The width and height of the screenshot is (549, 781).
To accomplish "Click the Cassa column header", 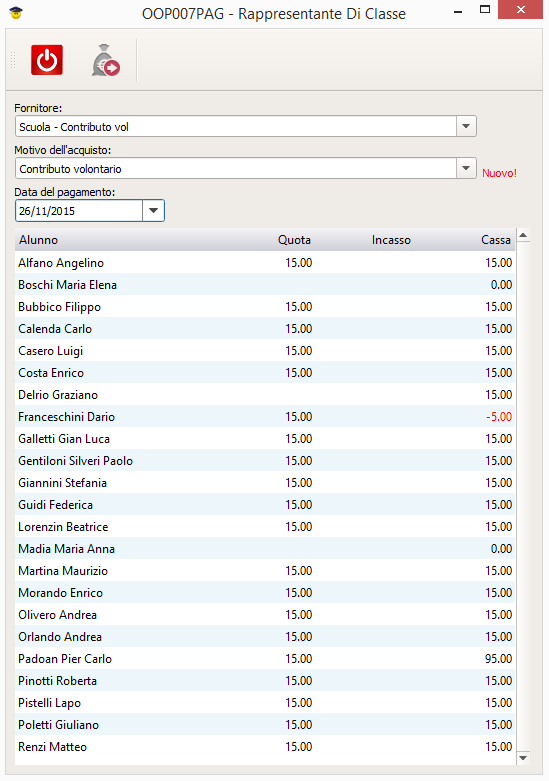I will click(496, 240).
